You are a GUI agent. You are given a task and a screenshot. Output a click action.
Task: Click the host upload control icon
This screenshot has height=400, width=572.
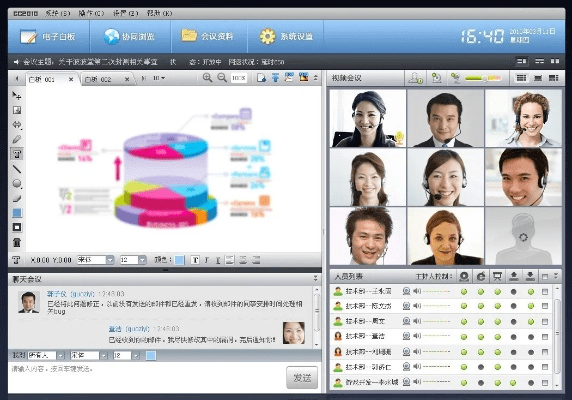[x=514, y=276]
